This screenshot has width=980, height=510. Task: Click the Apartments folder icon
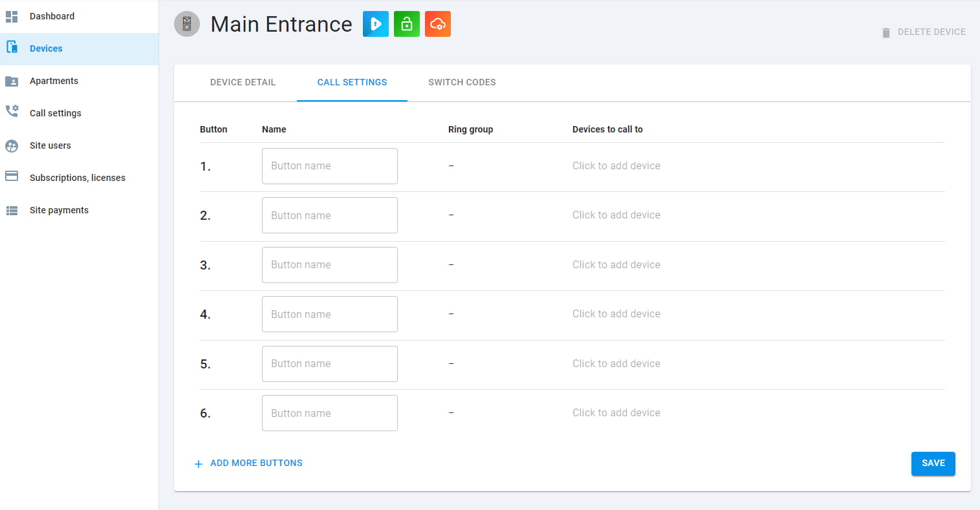(x=12, y=81)
